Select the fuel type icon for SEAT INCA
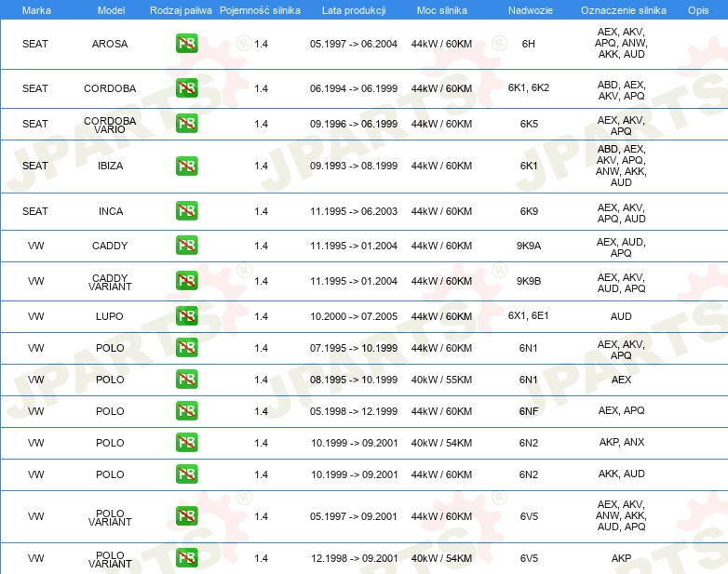The height and width of the screenshot is (574, 728). tap(186, 210)
